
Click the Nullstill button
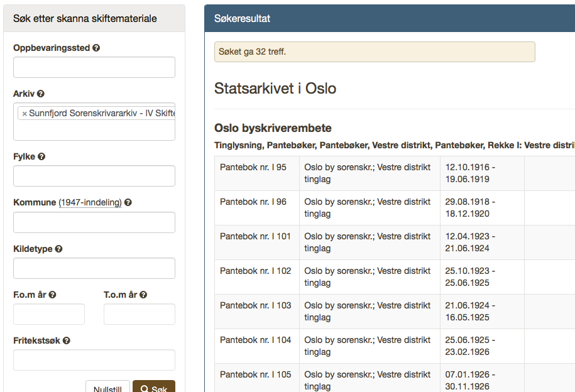click(108, 387)
